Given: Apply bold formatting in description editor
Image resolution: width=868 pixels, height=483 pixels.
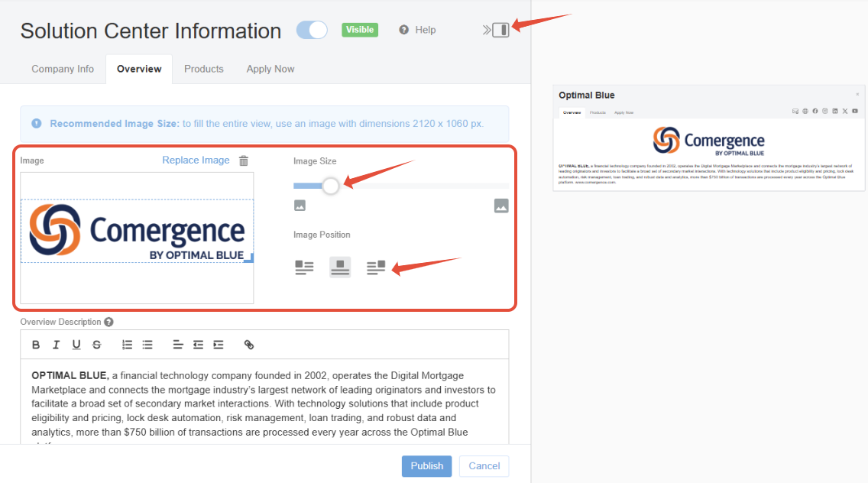Looking at the screenshot, I should point(36,345).
